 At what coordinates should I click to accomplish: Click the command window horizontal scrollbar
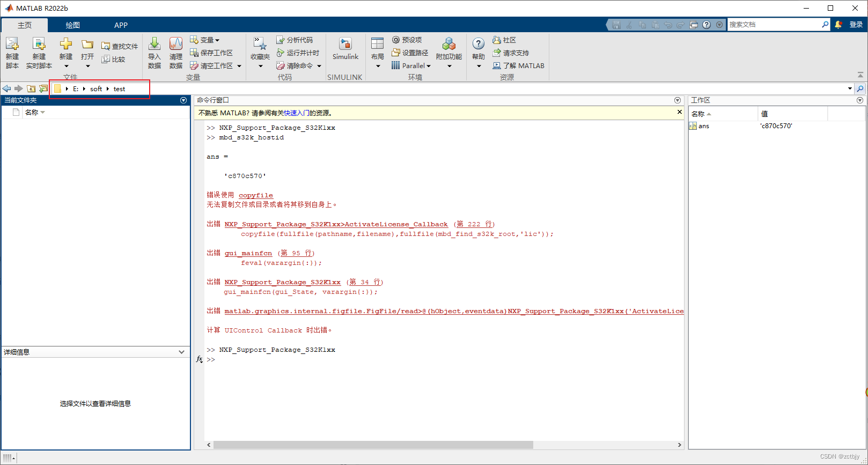click(373, 445)
